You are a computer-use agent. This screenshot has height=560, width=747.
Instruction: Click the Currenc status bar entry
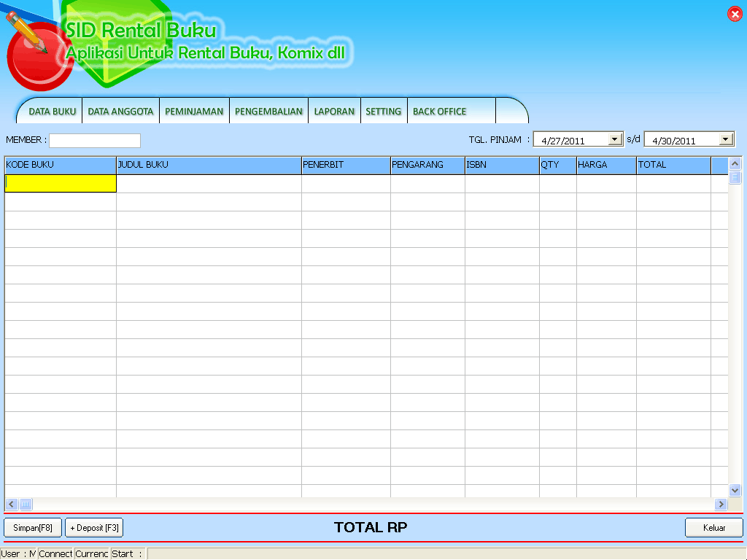pyautogui.click(x=91, y=554)
